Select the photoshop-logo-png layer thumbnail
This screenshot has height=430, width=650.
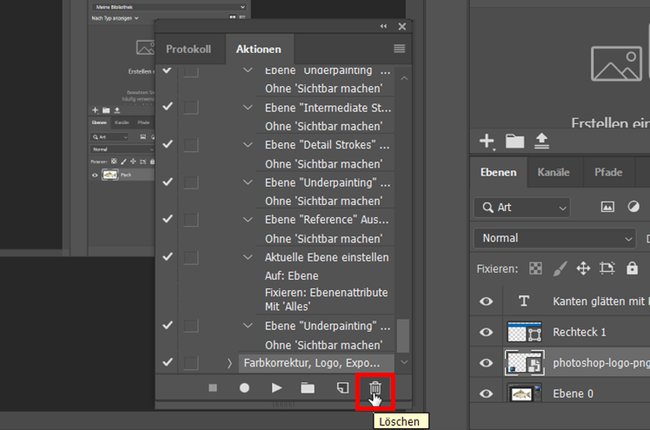[525, 362]
